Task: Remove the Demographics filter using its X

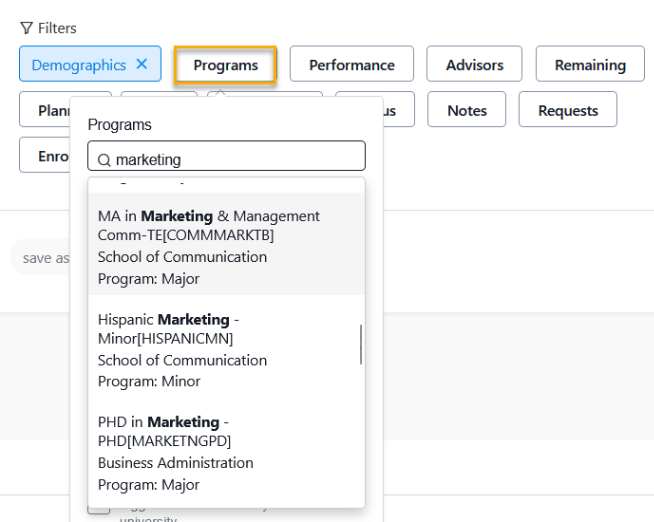Action: tap(141, 64)
